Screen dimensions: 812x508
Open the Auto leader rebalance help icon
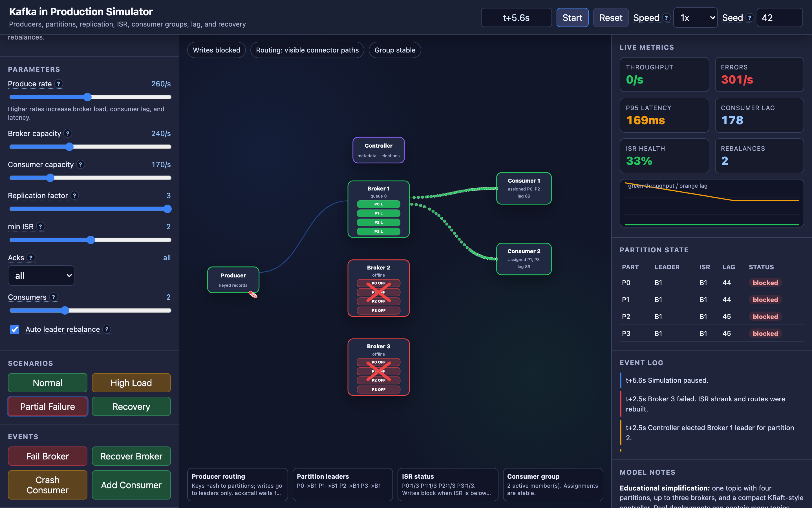[107, 329]
